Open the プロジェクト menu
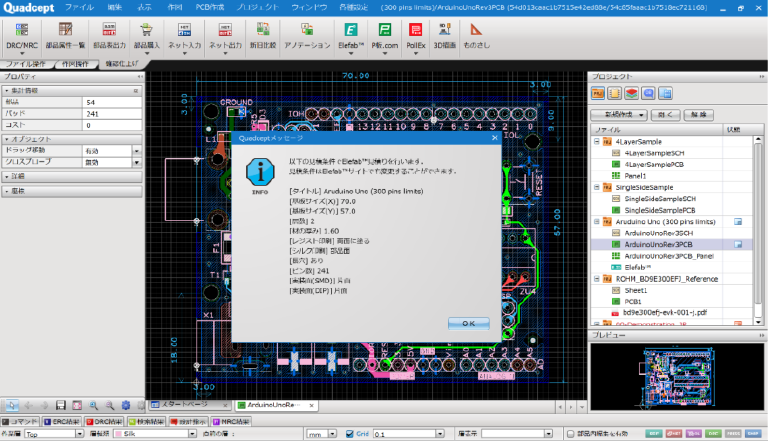Image resolution: width=768 pixels, height=441 pixels. pos(258,7)
